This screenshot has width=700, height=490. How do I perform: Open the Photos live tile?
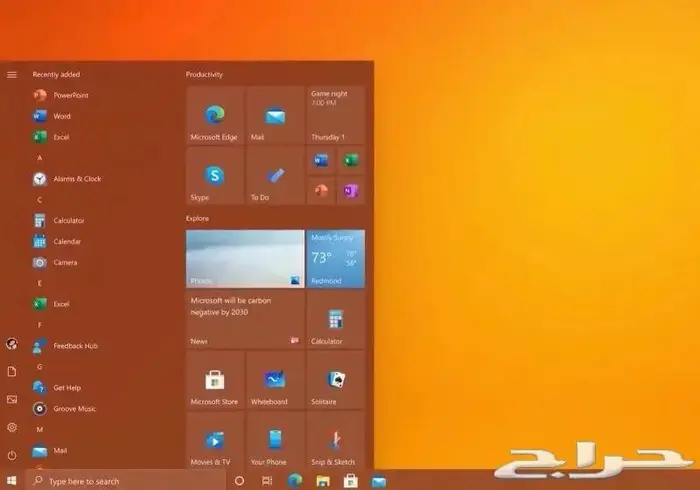tap(245, 259)
